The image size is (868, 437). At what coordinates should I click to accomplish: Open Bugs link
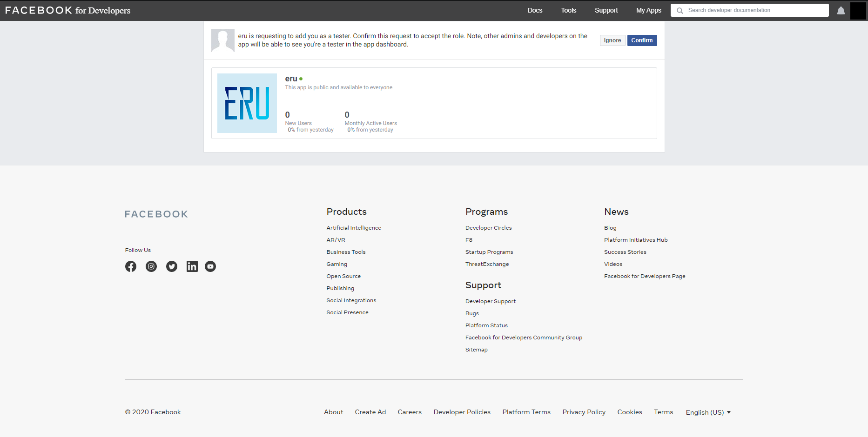coord(472,313)
